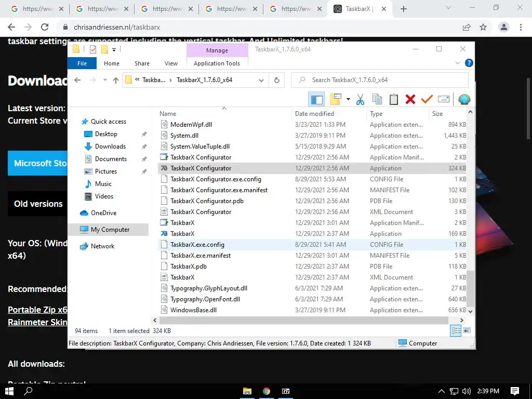The width and height of the screenshot is (532, 399).
Task: Open the File menu in Explorer
Action: (x=82, y=63)
